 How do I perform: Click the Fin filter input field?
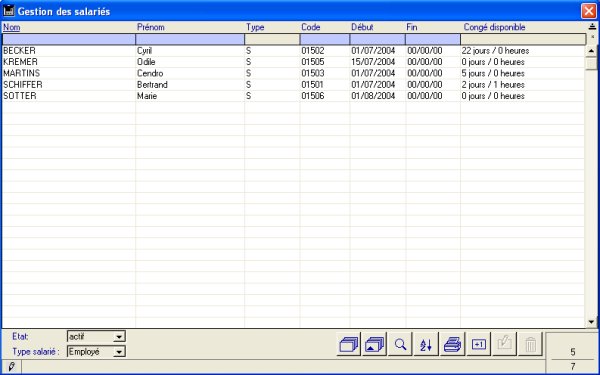pos(433,39)
